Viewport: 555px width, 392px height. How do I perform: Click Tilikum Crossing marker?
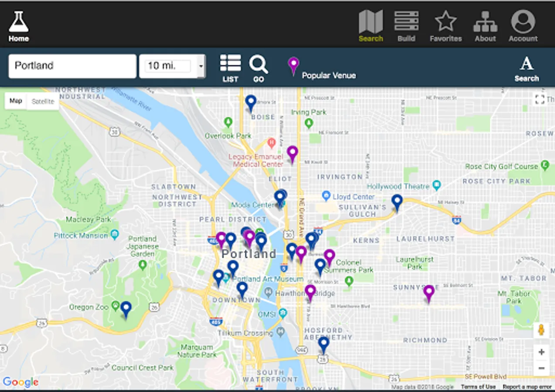(281, 333)
